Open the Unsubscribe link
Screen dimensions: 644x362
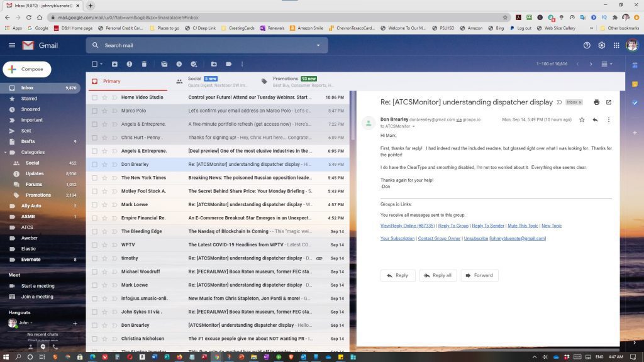pos(475,238)
